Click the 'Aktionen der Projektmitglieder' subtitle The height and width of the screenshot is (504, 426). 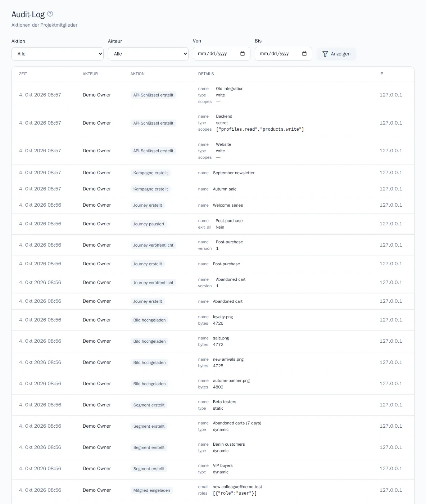[x=44, y=25]
